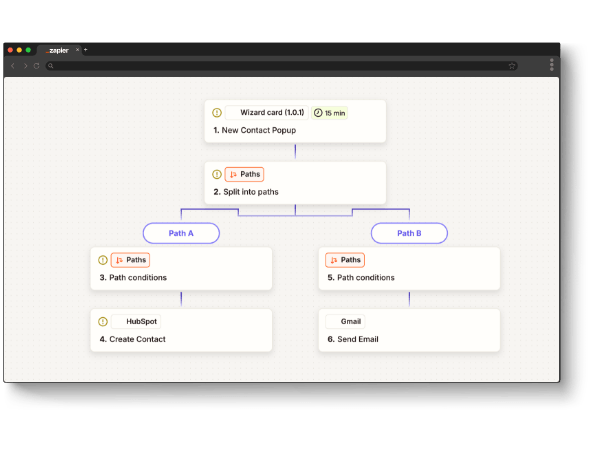Open the browser three-dot menu
The image size is (589, 466).
click(551, 65)
